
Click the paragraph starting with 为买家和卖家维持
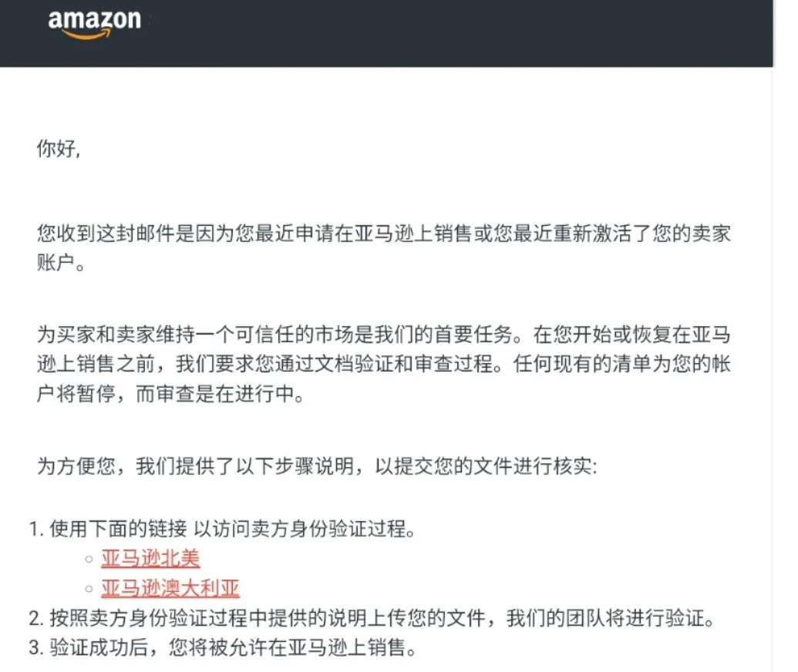pos(383,336)
